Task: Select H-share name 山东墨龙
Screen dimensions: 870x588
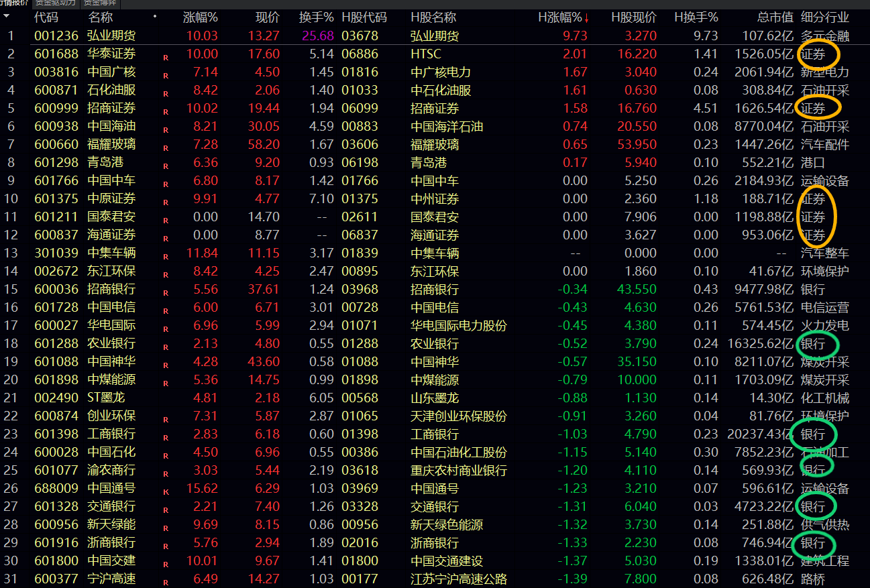Action: click(x=435, y=398)
